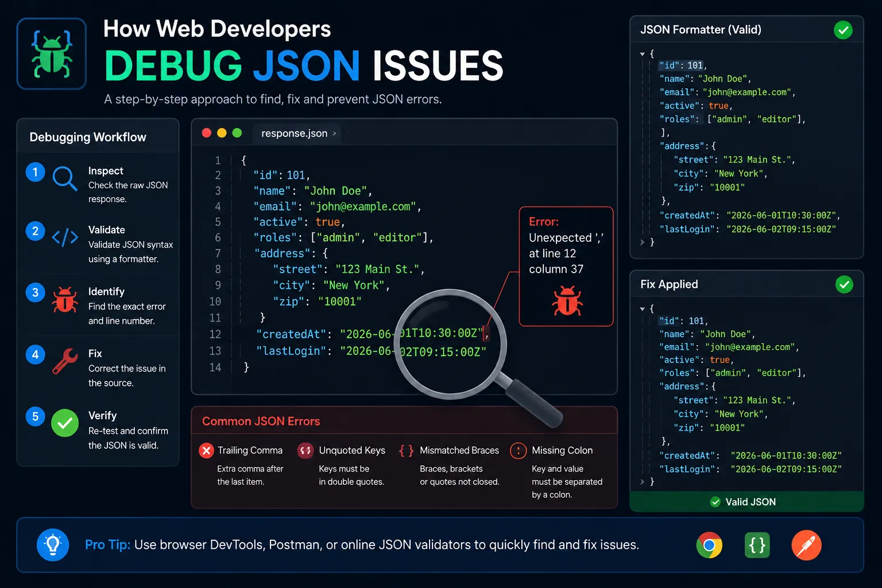882x588 pixels.
Task: Click the large magnifying glass over the code
Action: coord(451,343)
